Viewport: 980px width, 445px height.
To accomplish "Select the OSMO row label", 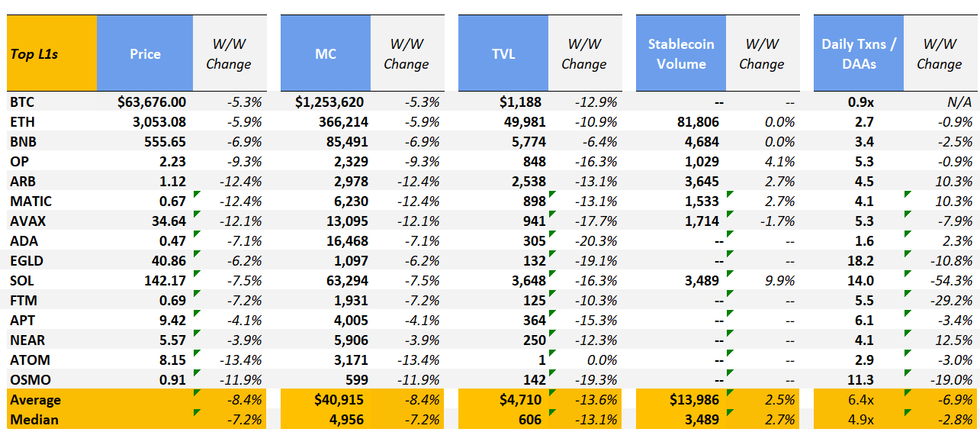I will pos(27,379).
